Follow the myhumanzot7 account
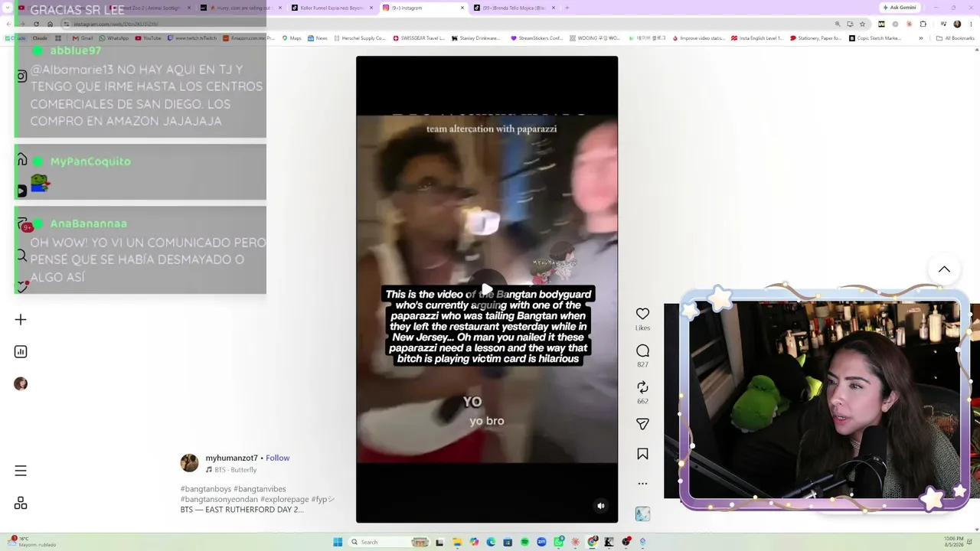Screen dimensions: 980x551 pos(277,458)
